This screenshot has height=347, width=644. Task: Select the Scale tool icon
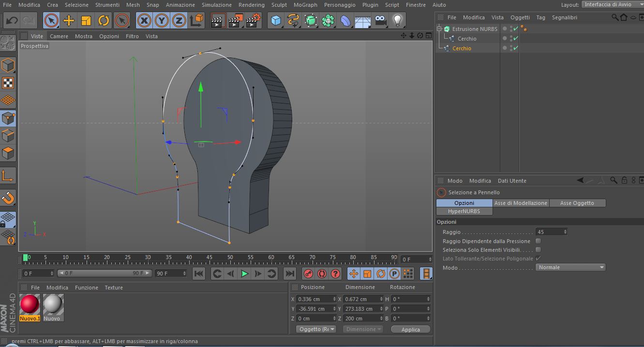tap(86, 20)
